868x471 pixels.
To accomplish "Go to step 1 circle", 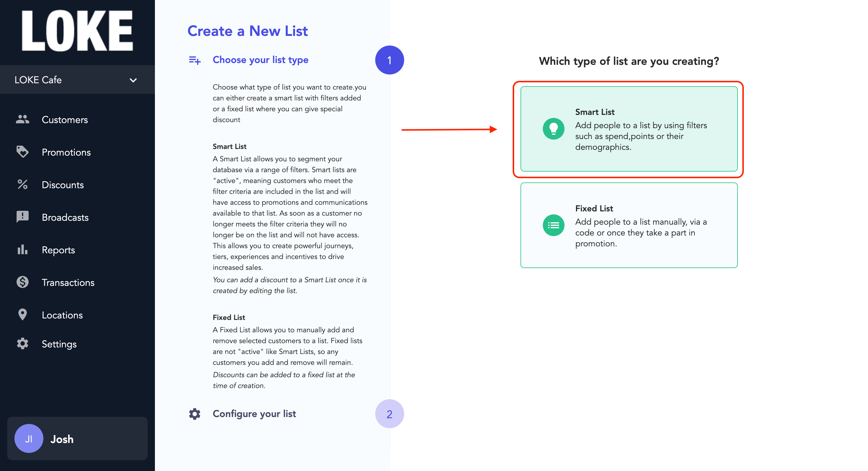I will click(x=389, y=60).
